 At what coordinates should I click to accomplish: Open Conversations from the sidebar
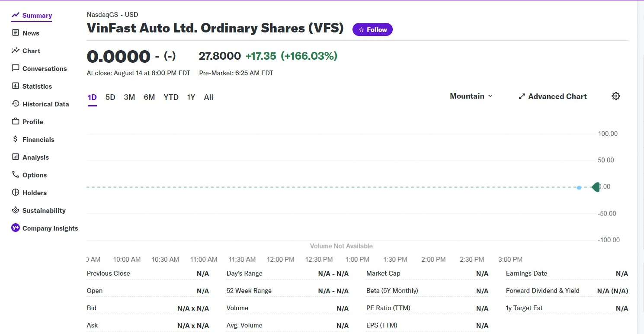click(15, 68)
